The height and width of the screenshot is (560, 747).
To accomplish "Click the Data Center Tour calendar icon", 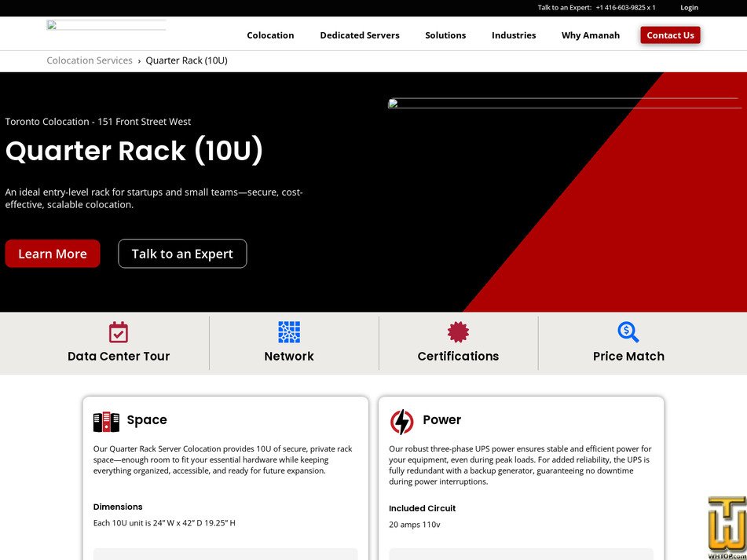I will coord(118,332).
